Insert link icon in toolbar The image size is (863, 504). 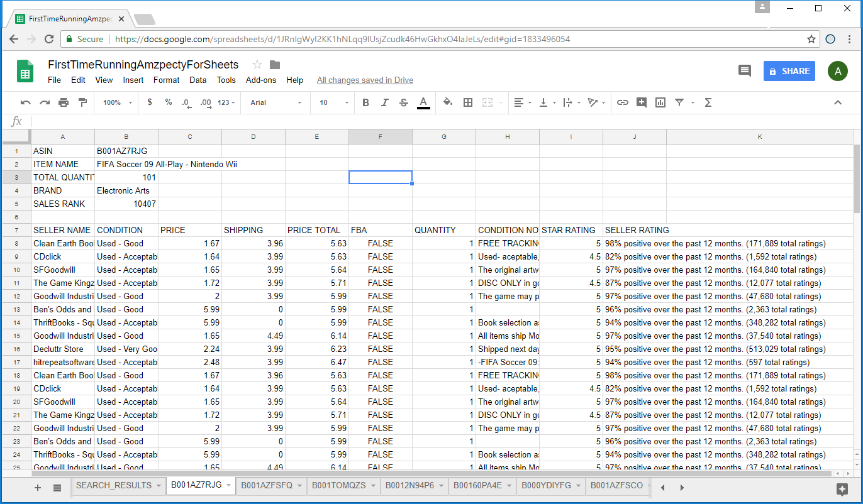click(x=623, y=102)
